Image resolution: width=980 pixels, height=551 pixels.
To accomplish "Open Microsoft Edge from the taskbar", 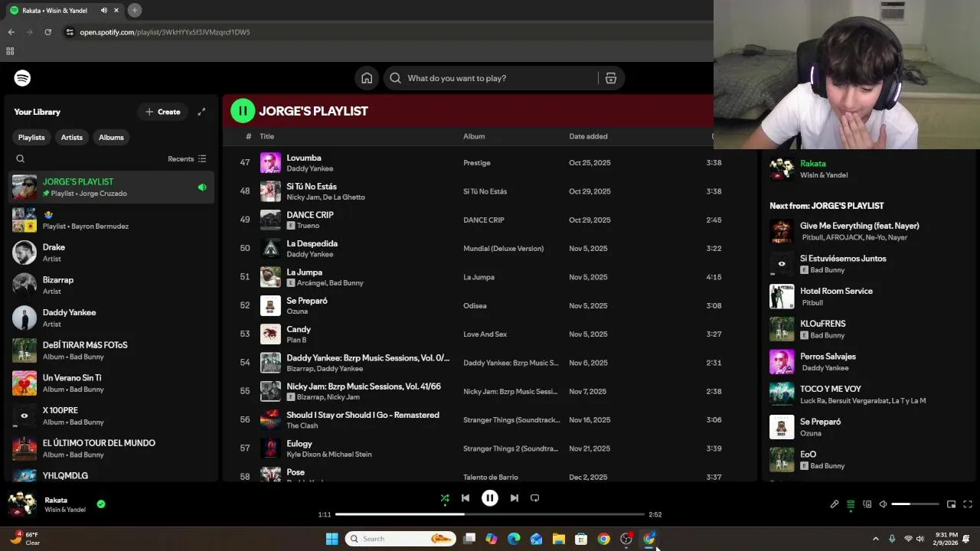I will point(514,539).
